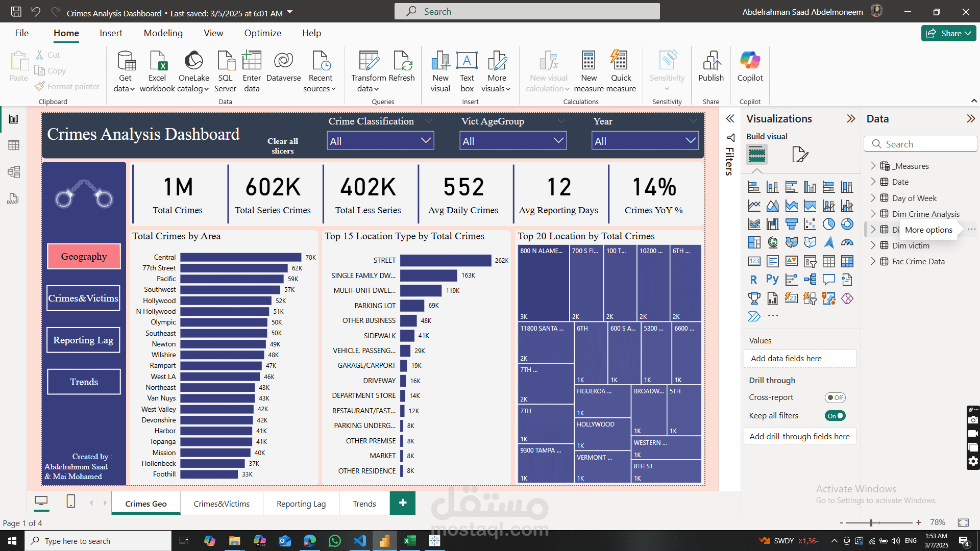Expand the _Measures table
The image size is (980, 551).
point(873,166)
